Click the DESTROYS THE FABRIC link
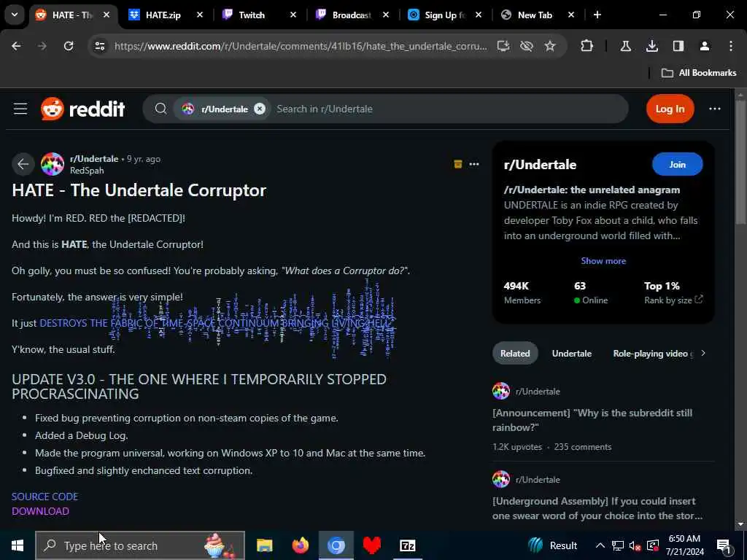 pyautogui.click(x=215, y=323)
